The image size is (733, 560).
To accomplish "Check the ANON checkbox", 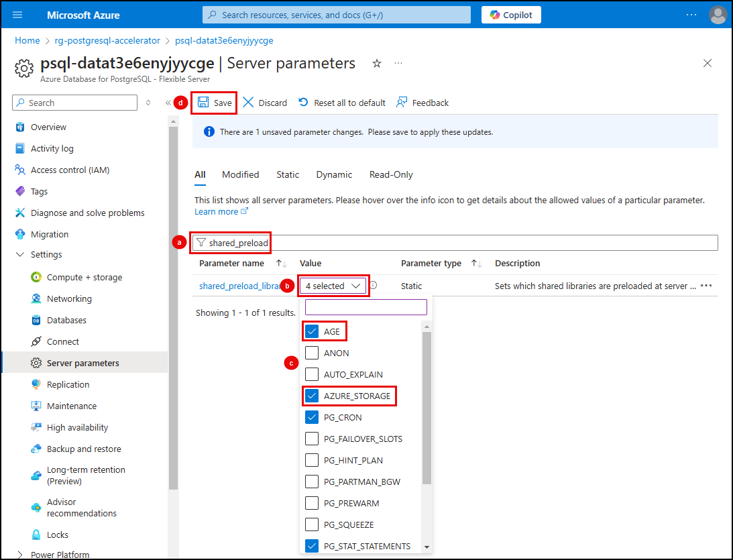I will click(x=312, y=353).
